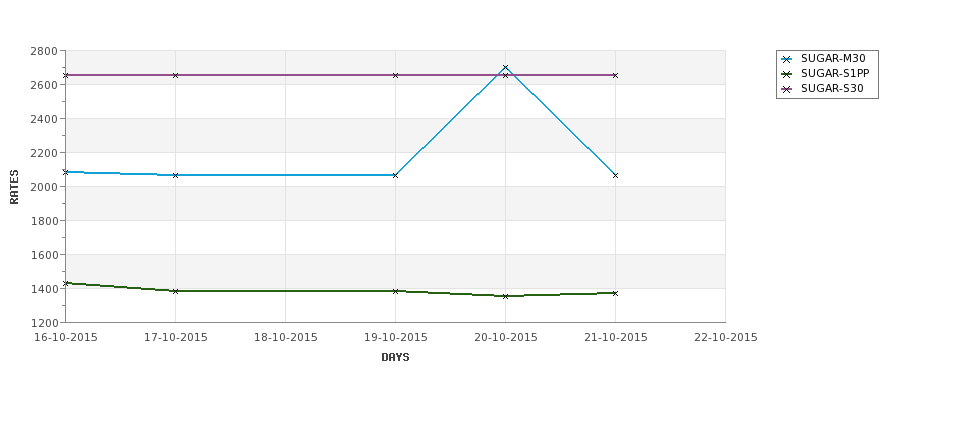
Task: Click the 16-10-2015 x-axis date label
Action: (x=65, y=338)
